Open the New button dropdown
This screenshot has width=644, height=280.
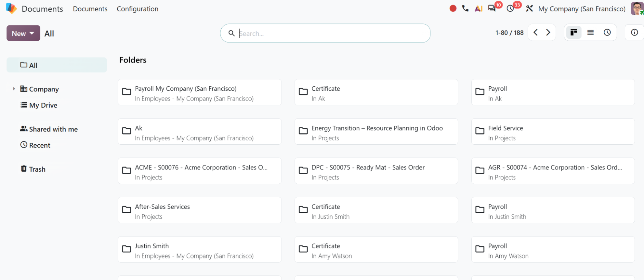click(x=23, y=33)
